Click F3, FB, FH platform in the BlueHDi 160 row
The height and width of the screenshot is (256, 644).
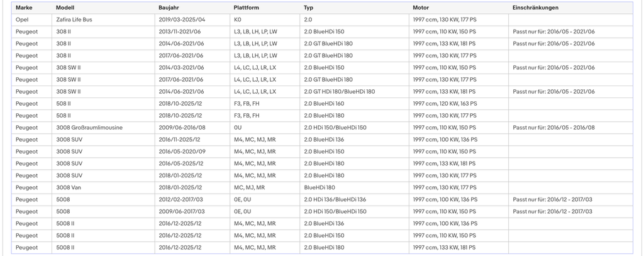pyautogui.click(x=265, y=104)
